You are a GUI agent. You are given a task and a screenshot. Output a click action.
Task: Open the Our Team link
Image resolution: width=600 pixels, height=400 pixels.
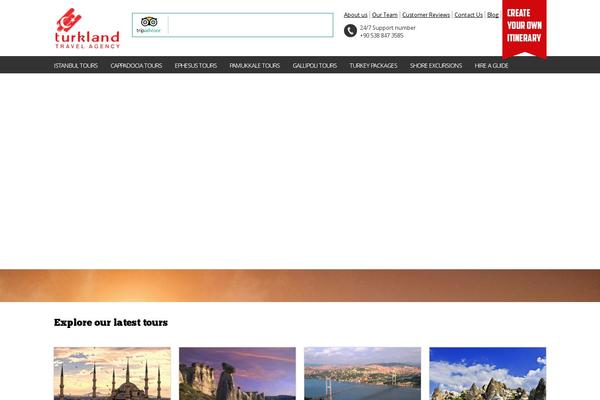coord(385,15)
